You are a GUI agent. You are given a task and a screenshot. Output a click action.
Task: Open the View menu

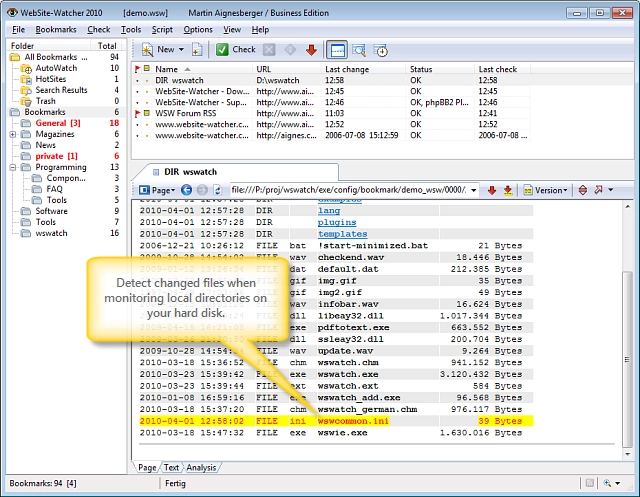(232, 30)
